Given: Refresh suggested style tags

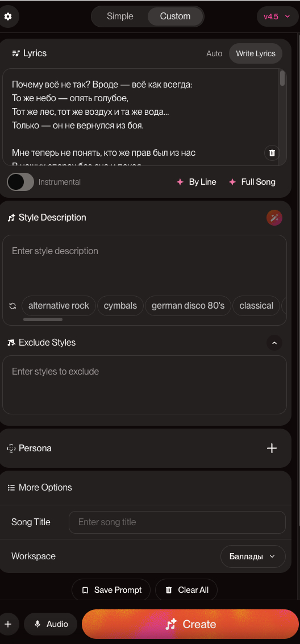Looking at the screenshot, I should point(13,306).
